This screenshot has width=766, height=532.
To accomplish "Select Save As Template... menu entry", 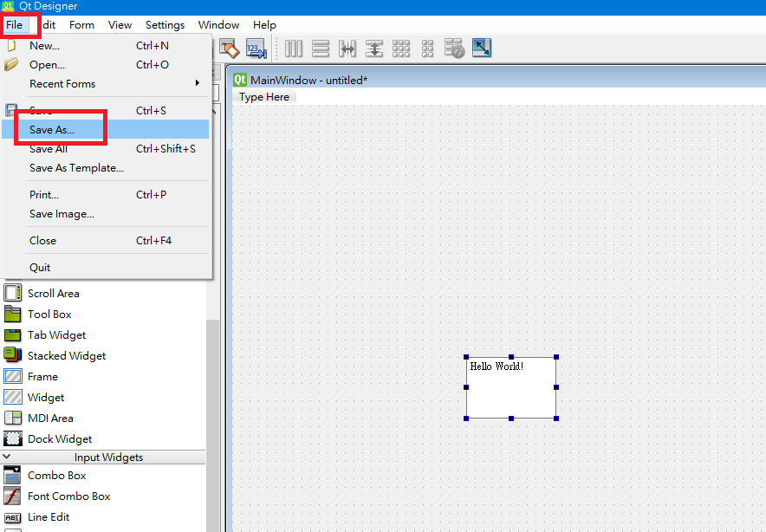I will [76, 168].
